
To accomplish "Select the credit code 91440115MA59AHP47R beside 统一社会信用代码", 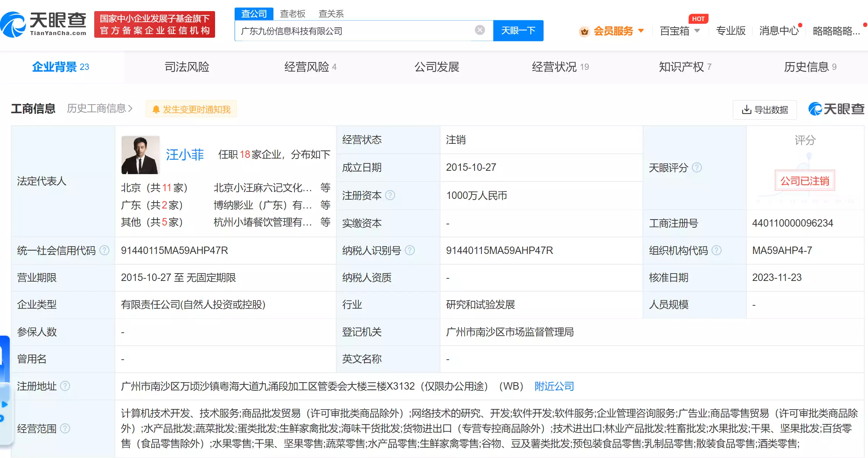I will pyautogui.click(x=174, y=251).
